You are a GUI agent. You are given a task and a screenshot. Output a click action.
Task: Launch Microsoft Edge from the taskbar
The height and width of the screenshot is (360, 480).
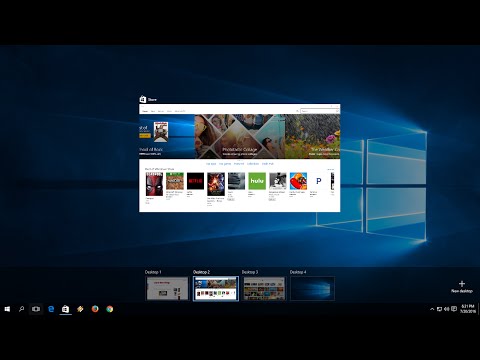tap(51, 309)
